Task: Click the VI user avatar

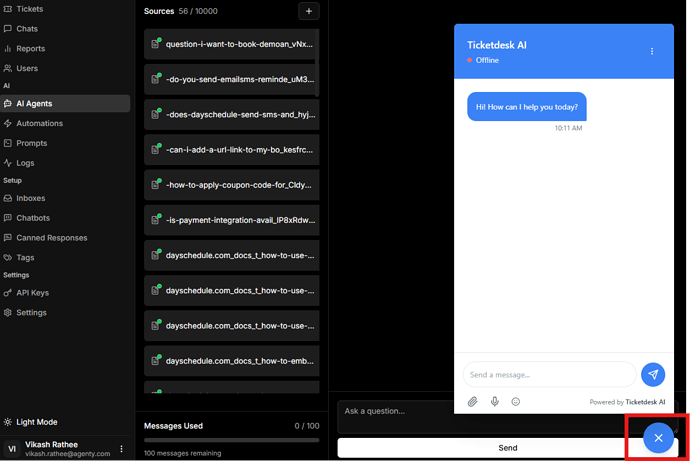Action: click(x=12, y=449)
